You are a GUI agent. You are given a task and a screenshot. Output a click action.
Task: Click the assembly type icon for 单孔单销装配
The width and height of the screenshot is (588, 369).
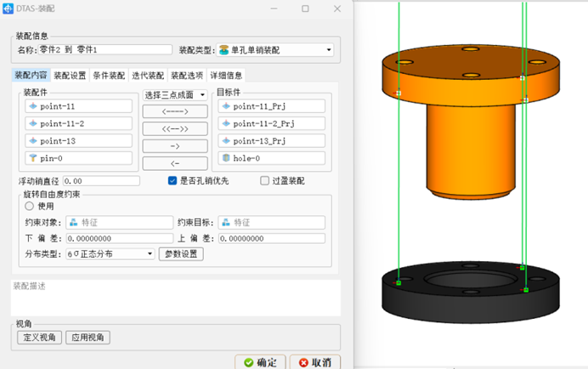pos(223,50)
